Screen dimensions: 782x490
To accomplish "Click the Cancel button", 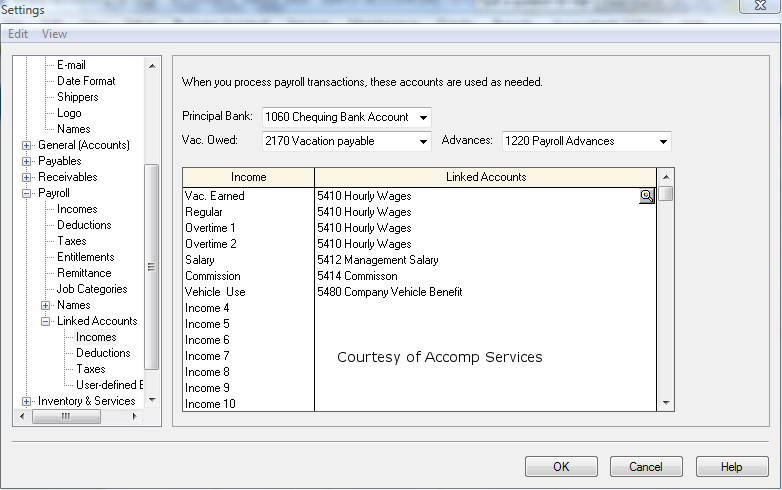I will [646, 467].
